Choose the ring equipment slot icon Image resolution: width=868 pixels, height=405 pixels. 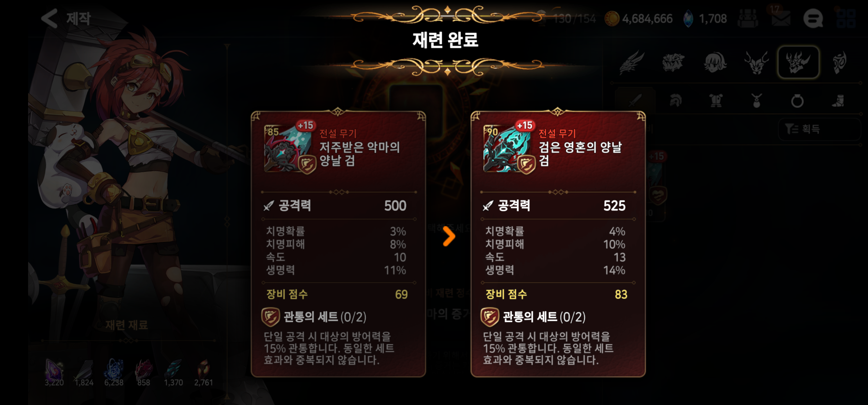click(797, 100)
